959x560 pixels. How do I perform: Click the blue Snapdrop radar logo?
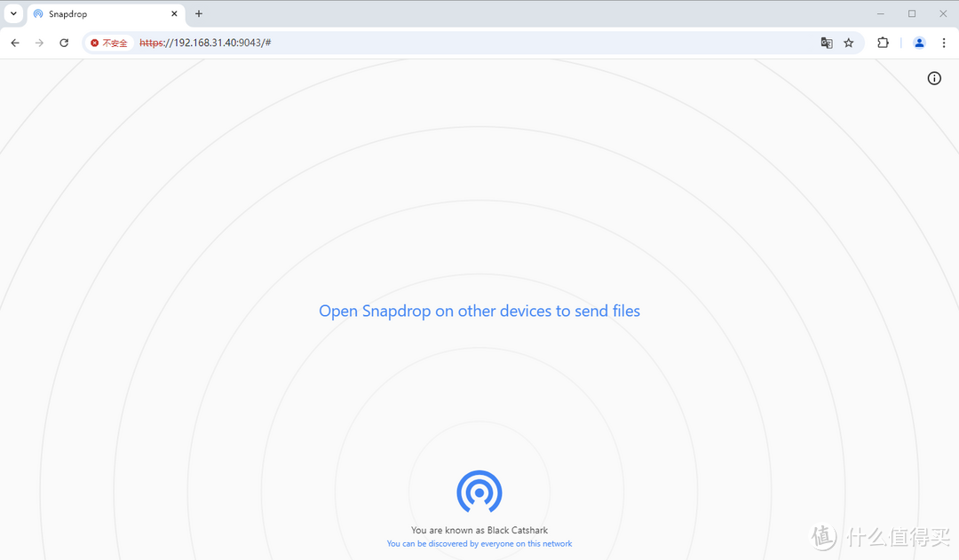(479, 492)
